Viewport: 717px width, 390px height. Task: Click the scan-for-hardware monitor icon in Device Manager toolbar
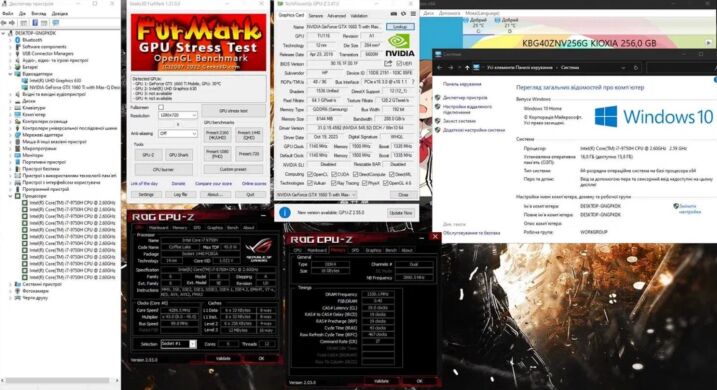pos(55,22)
